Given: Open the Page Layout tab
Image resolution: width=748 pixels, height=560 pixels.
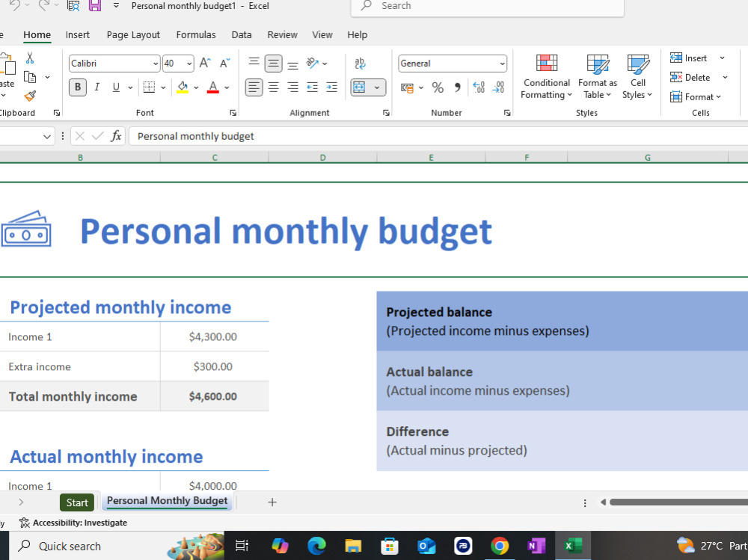Looking at the screenshot, I should [133, 35].
